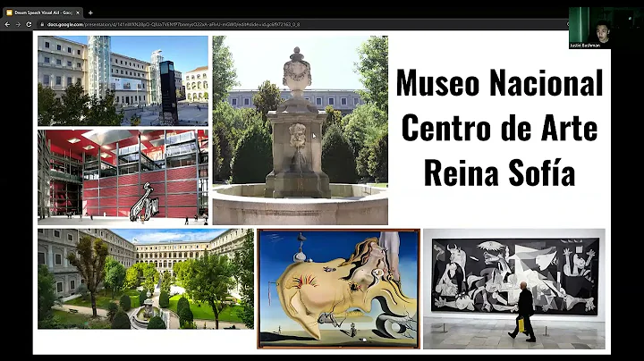Go forward using the browser forward arrow

[18, 25]
